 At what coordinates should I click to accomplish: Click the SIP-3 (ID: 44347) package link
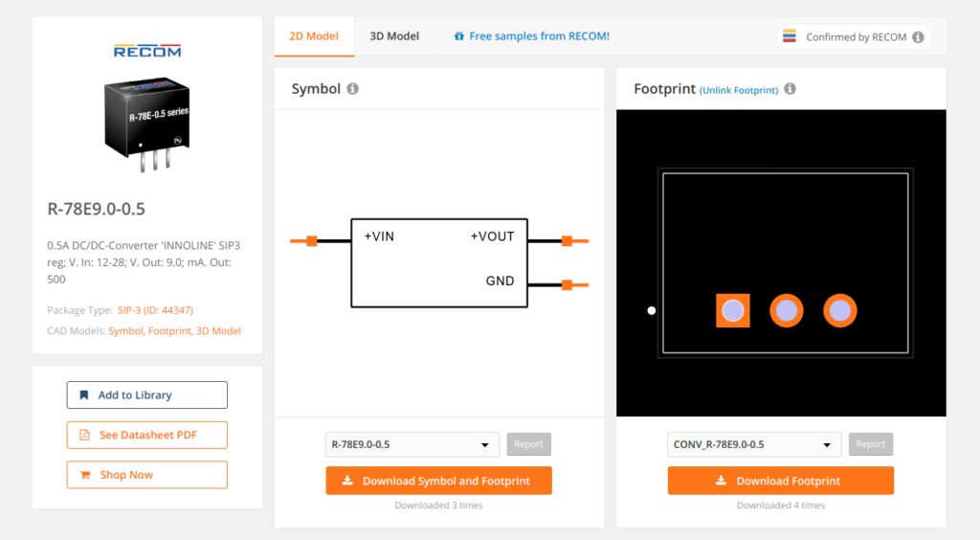point(156,310)
